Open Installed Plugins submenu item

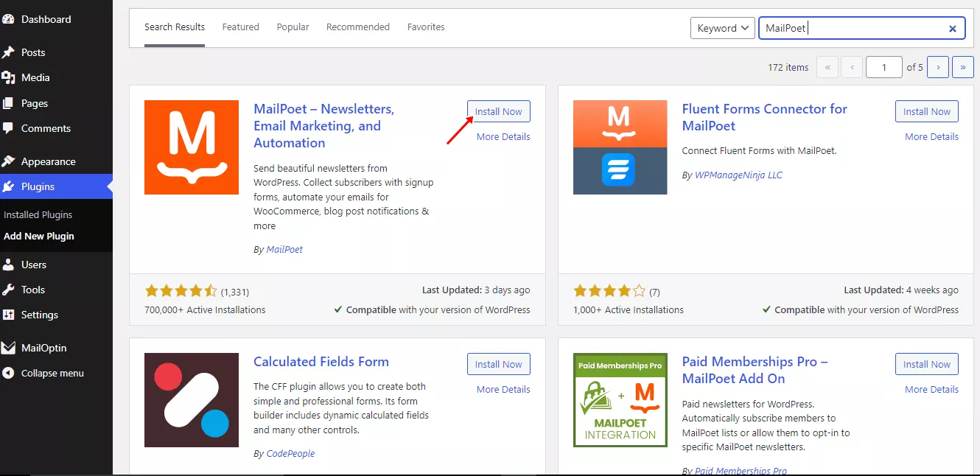(38, 215)
